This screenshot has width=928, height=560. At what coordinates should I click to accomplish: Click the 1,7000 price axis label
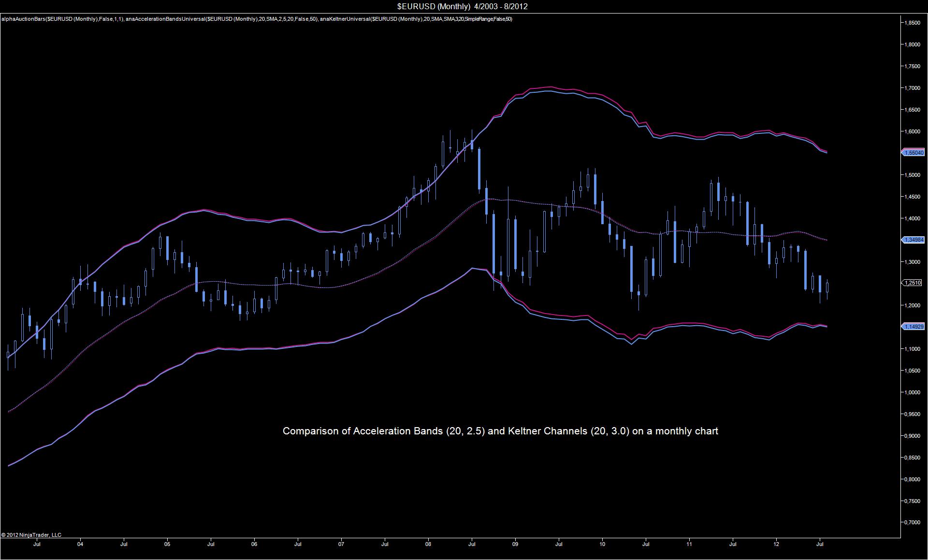point(913,88)
